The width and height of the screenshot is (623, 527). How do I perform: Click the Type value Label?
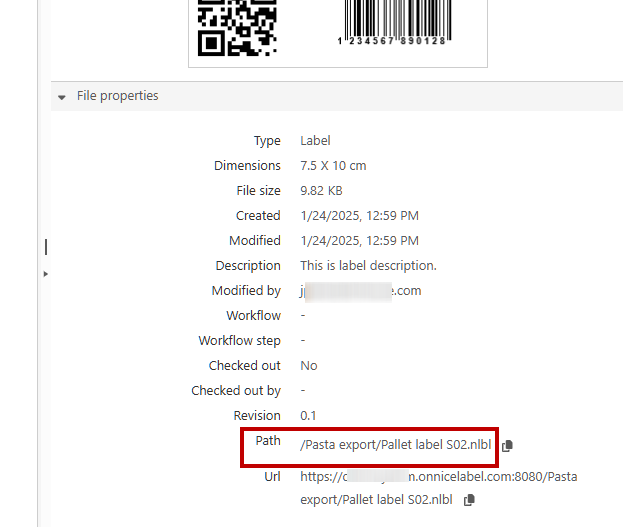(x=315, y=141)
